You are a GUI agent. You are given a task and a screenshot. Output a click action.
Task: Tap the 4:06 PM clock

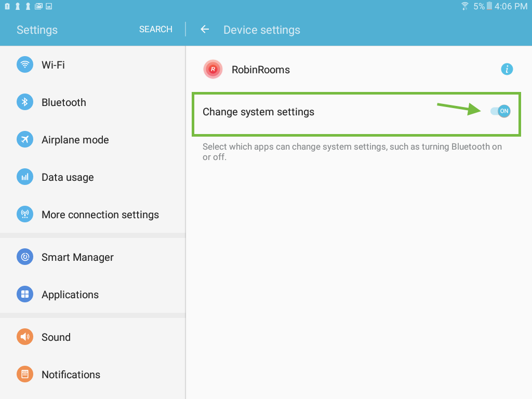coord(511,6)
